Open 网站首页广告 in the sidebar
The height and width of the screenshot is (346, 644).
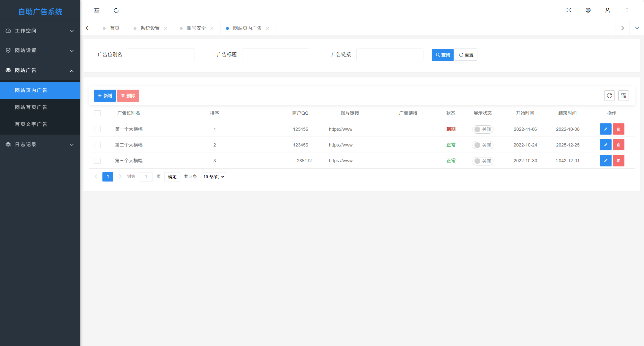31,107
